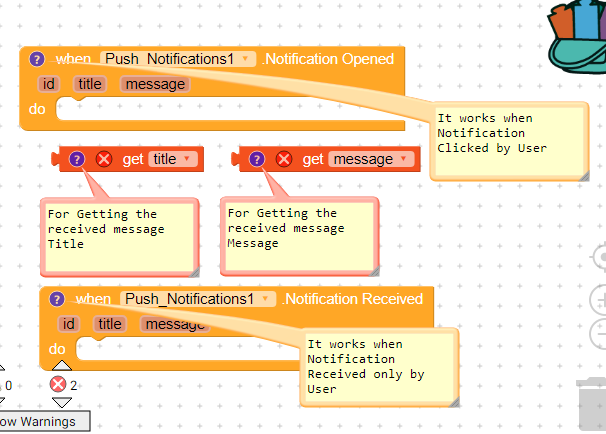Toggle comment icon on get message block
The width and height of the screenshot is (606, 434).
(257, 159)
